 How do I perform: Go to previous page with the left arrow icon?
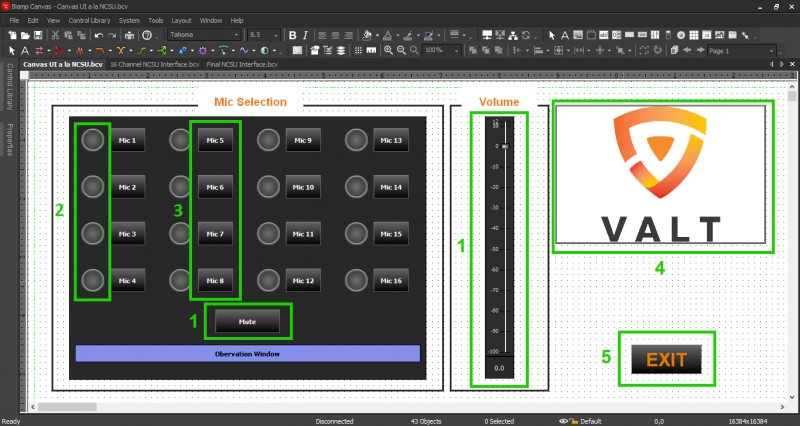[x=687, y=50]
